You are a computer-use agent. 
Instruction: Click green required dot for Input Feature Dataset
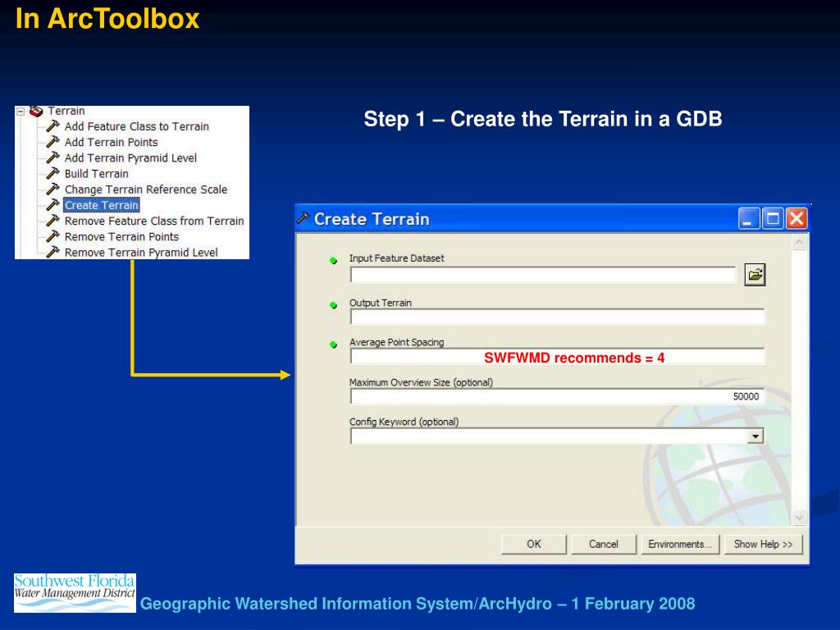click(333, 261)
